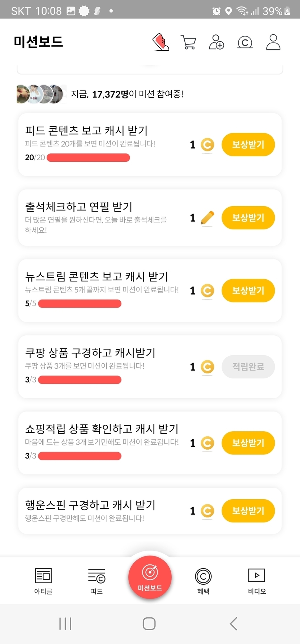This screenshot has width=300, height=644.
Task: Open the cash coin icon in header
Action: click(x=245, y=42)
